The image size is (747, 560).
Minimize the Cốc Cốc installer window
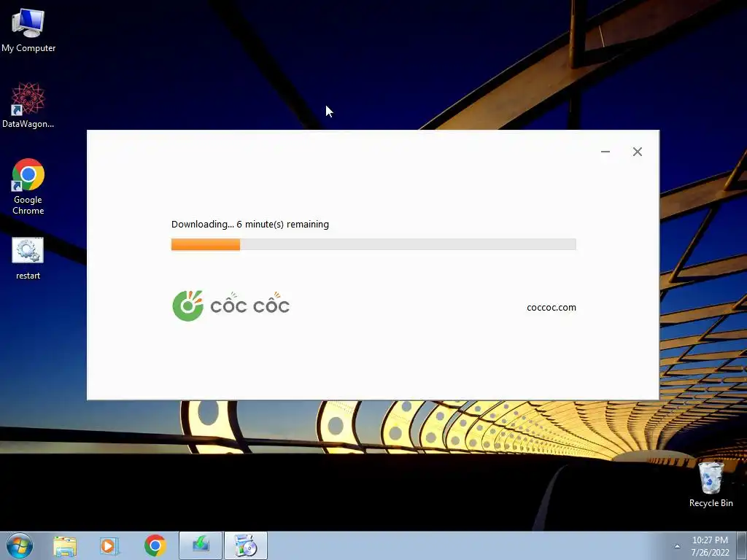[x=605, y=152]
